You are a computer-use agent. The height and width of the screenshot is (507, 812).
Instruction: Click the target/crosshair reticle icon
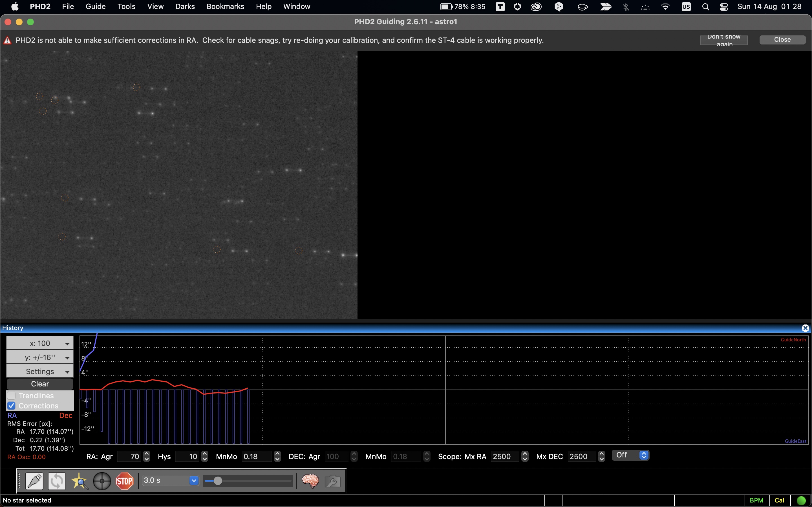[102, 480]
